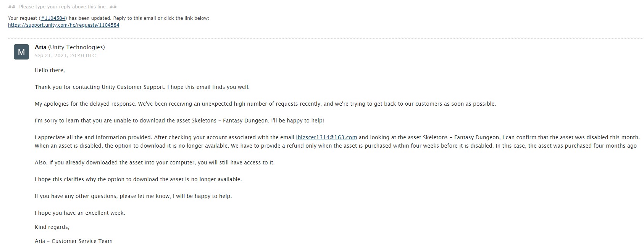Click the 'Hello there,' greeting line

[x=50, y=70]
